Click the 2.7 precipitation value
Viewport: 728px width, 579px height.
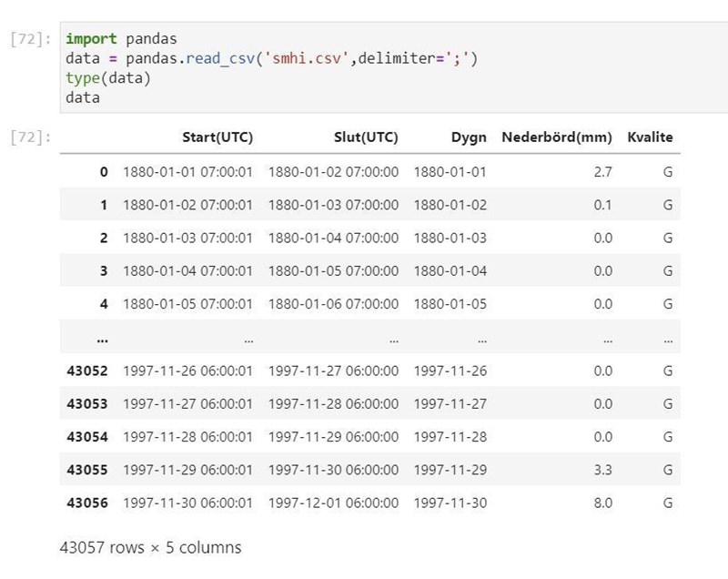tap(602, 172)
